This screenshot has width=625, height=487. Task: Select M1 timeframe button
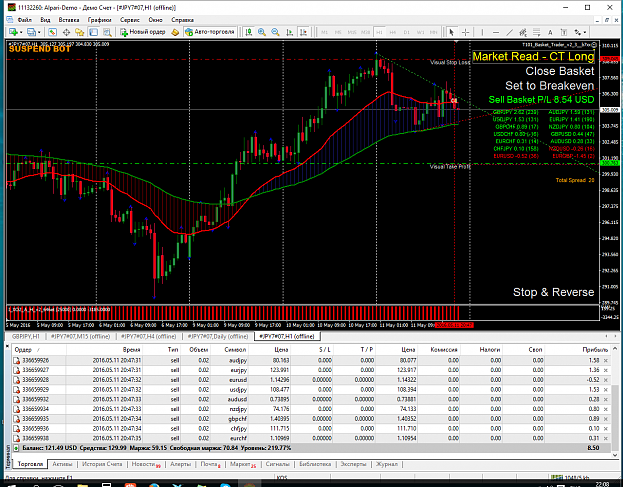(x=324, y=32)
